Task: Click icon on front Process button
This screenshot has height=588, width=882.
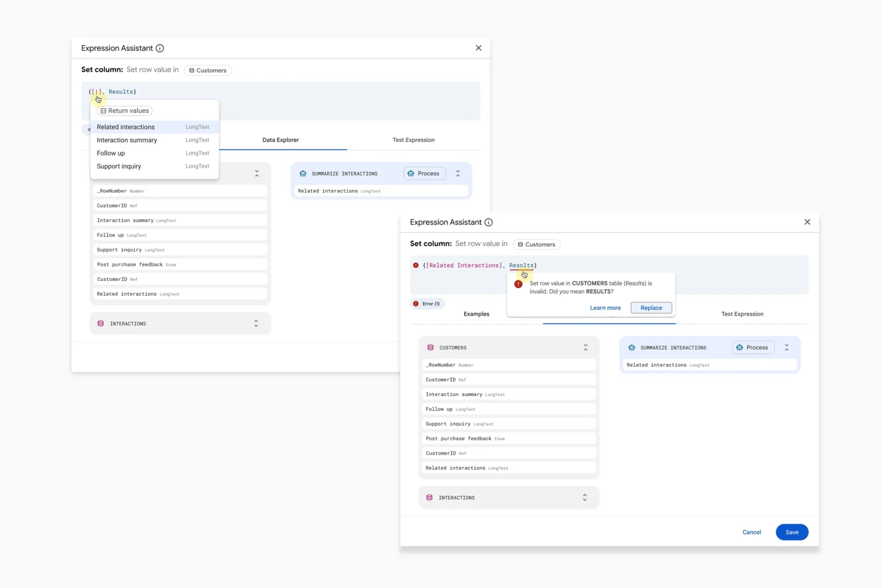Action: 739,347
